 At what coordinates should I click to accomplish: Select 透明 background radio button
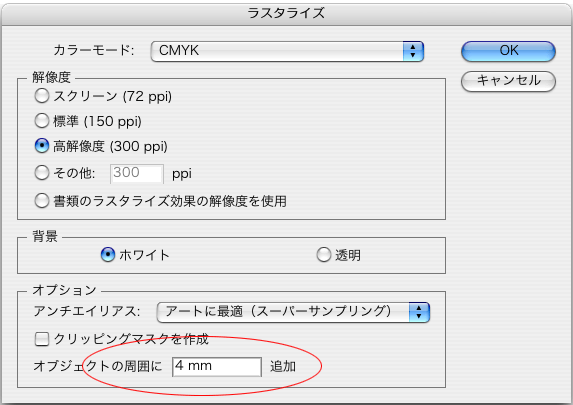(x=324, y=255)
